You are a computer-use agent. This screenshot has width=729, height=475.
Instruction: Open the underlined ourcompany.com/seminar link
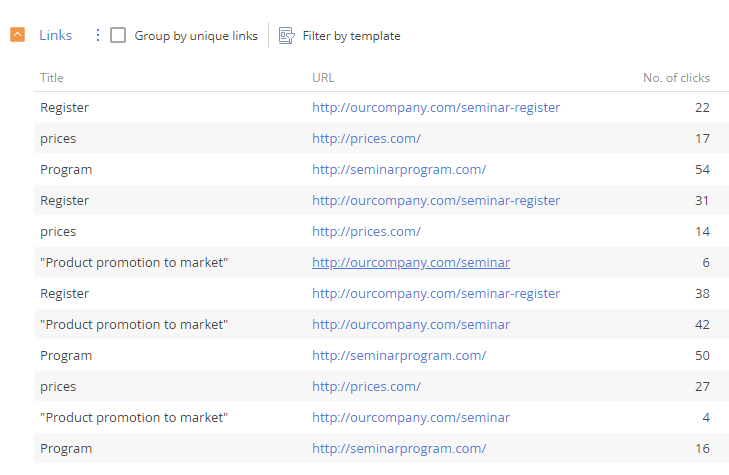(x=411, y=263)
